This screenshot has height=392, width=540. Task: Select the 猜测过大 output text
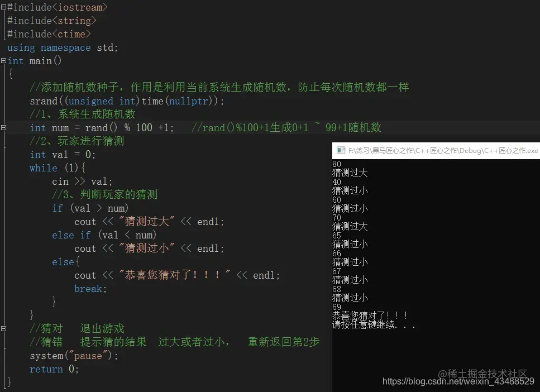click(x=350, y=173)
